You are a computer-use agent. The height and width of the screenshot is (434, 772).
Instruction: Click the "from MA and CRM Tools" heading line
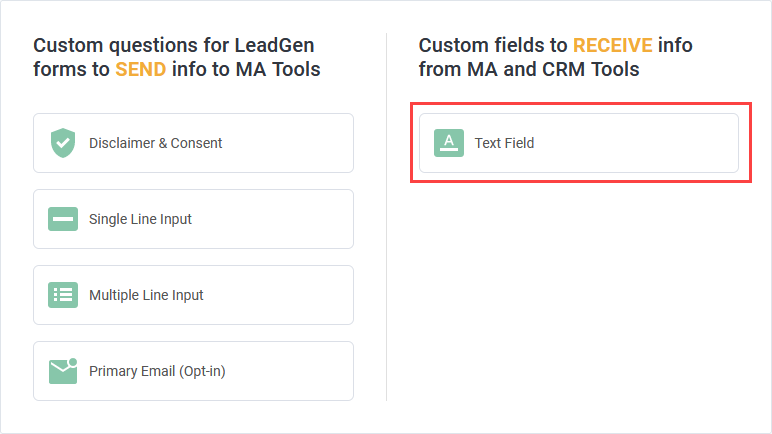coord(528,69)
